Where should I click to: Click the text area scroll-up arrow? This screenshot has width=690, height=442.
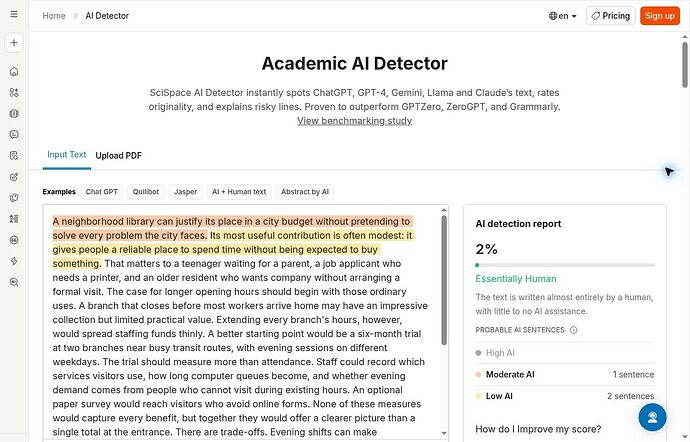click(444, 210)
